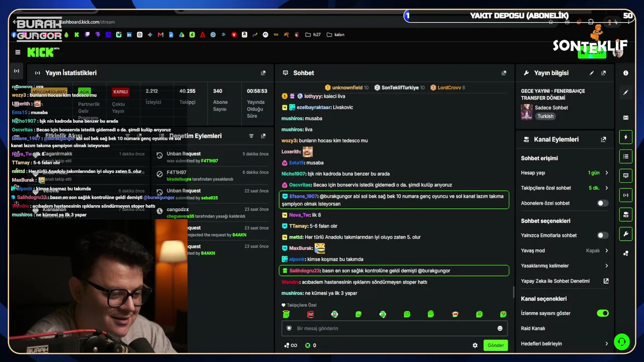Viewport: 644px width, 362px height.
Task: Click LordCrovv in chat leaderboard
Action: point(449,87)
